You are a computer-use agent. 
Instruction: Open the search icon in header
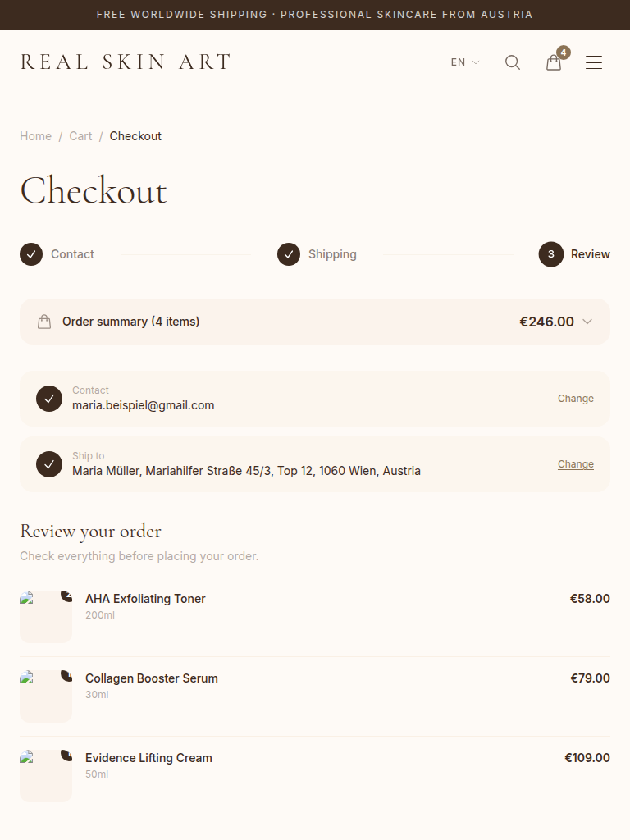(513, 62)
